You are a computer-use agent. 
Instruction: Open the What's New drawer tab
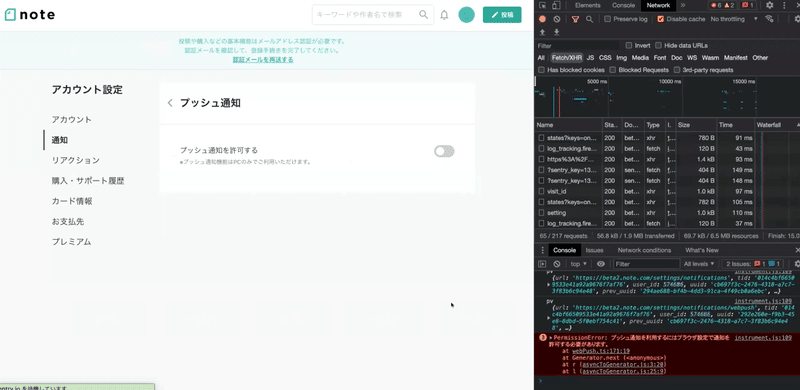tap(702, 250)
